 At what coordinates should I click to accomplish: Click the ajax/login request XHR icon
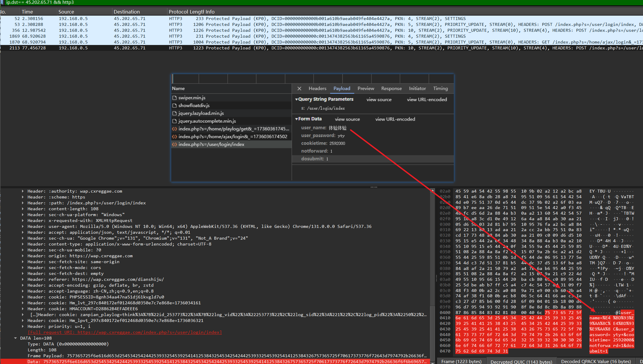pos(174,137)
